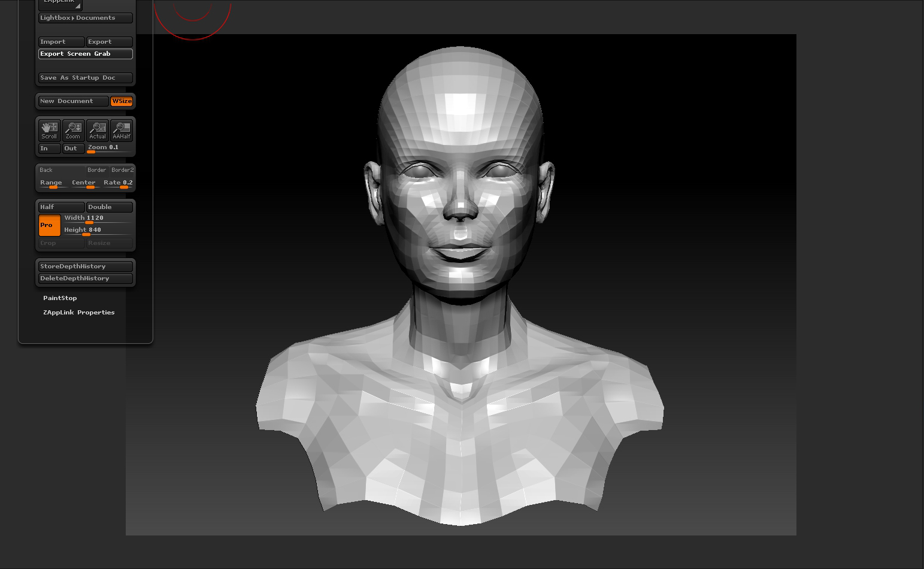Click StoreDepthHistory button

pos(86,267)
